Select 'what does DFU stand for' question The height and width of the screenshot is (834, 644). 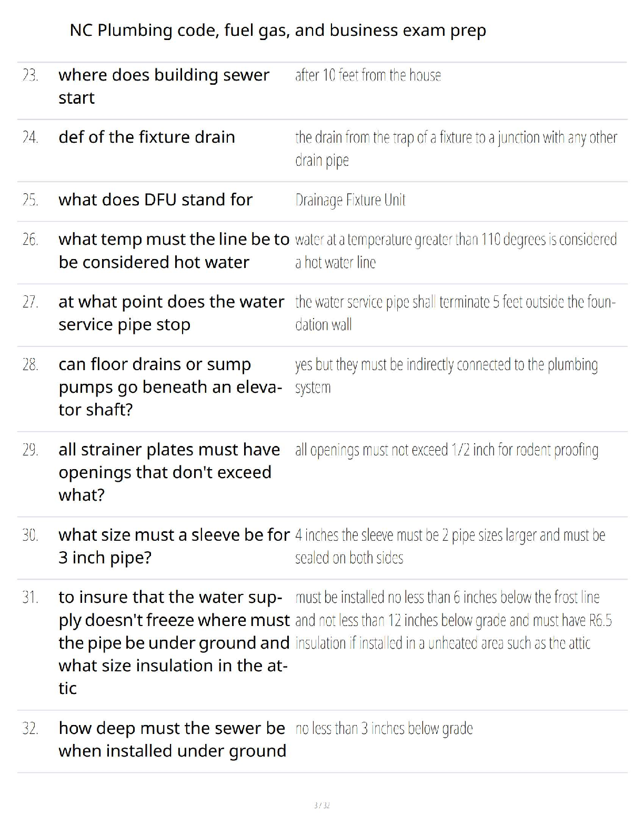click(156, 200)
